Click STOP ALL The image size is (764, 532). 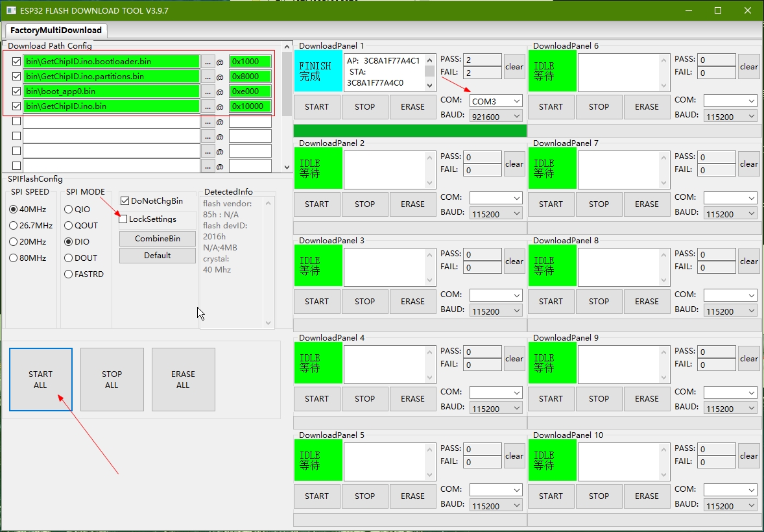pos(112,380)
